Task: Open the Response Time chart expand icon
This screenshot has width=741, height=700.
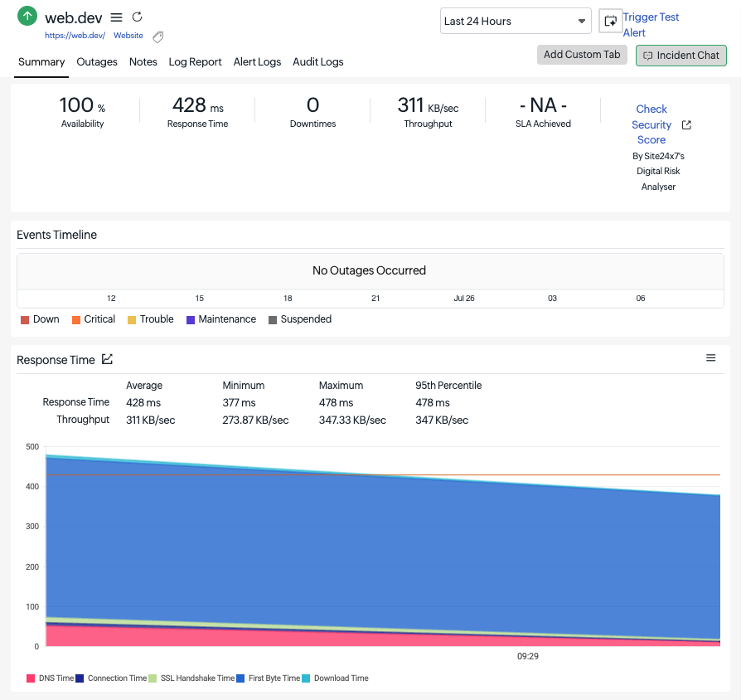Action: click(x=107, y=359)
